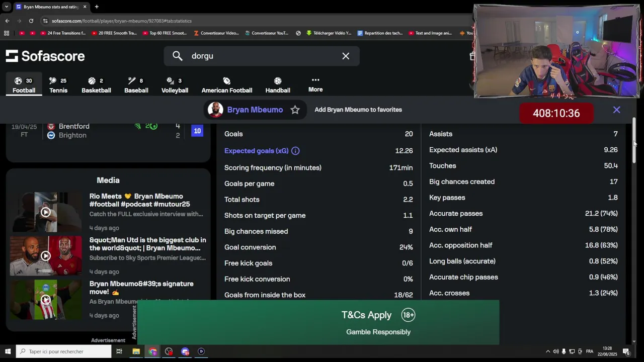Open a new browser tab with plus

(97, 7)
